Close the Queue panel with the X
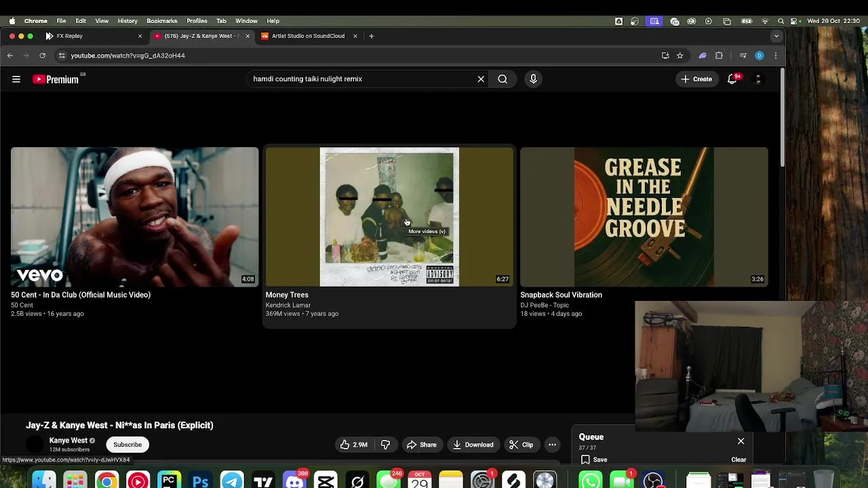The width and height of the screenshot is (868, 488). [x=741, y=441]
